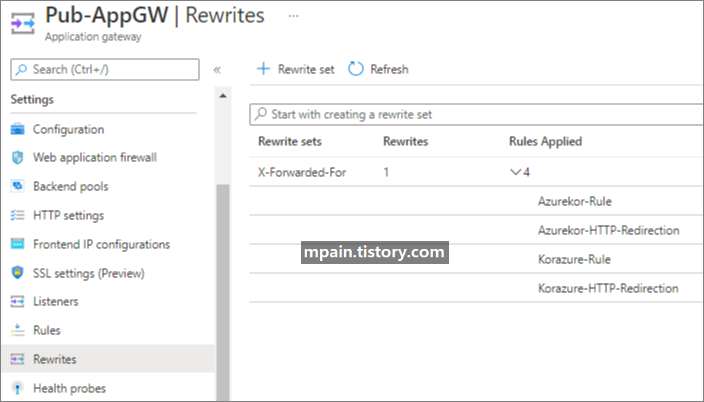
Task: Click the Application gateway icon beside Pub-AppGW
Action: [x=22, y=23]
